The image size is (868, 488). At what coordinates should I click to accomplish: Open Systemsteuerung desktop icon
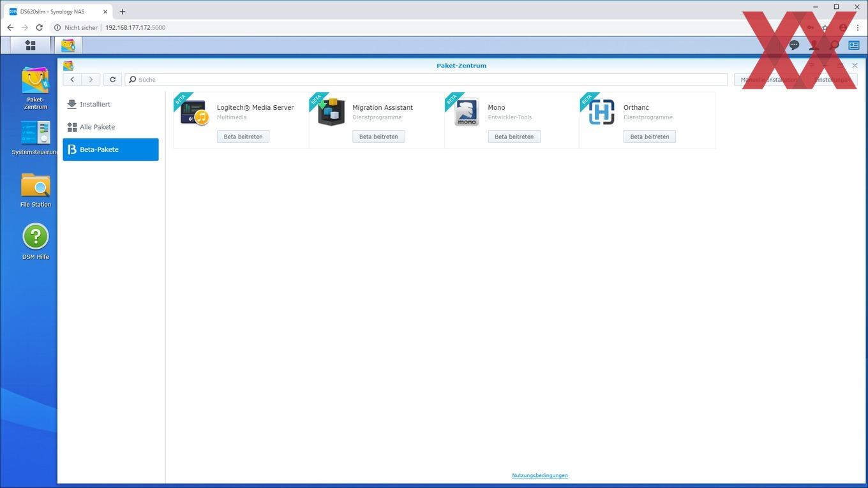click(36, 138)
